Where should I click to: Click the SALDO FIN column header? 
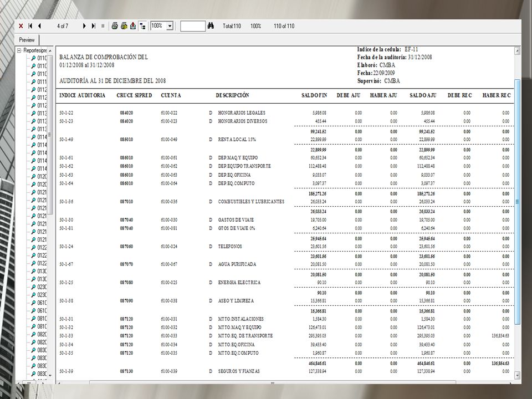coord(314,95)
